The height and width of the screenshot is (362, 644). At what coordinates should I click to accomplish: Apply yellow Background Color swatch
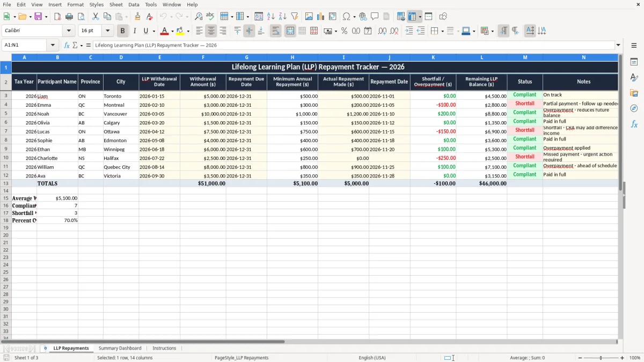click(x=180, y=31)
